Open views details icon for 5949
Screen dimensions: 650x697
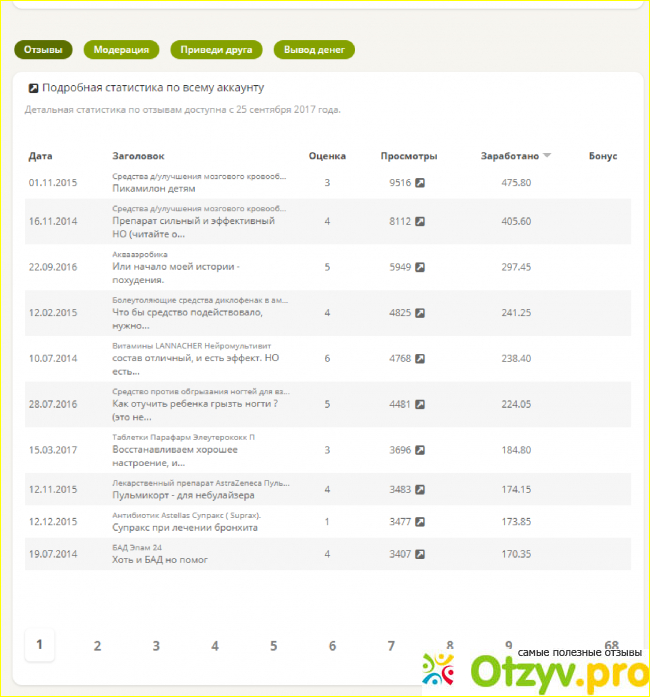point(420,267)
